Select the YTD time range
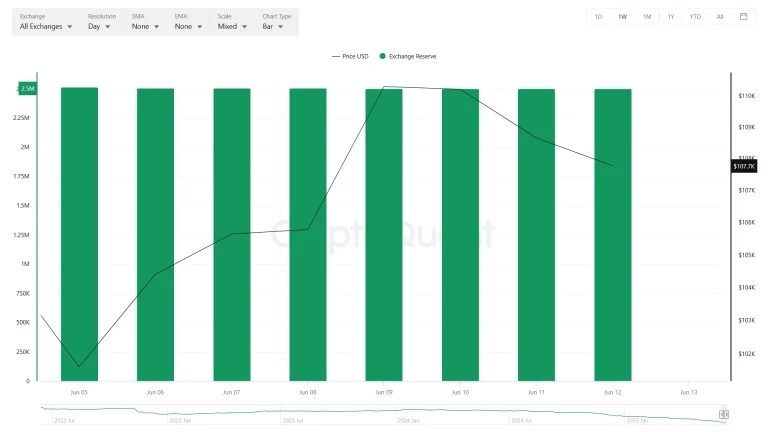Screen dimensions: 768x432 pyautogui.click(x=695, y=16)
